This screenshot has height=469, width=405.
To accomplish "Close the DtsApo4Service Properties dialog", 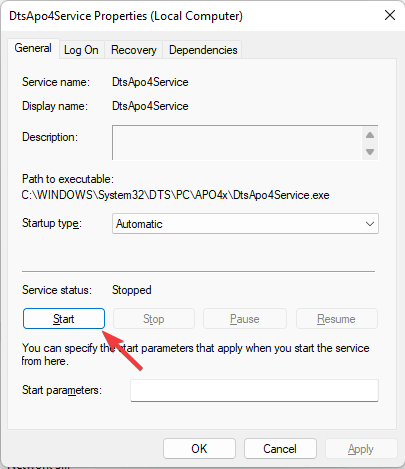I will [x=390, y=15].
